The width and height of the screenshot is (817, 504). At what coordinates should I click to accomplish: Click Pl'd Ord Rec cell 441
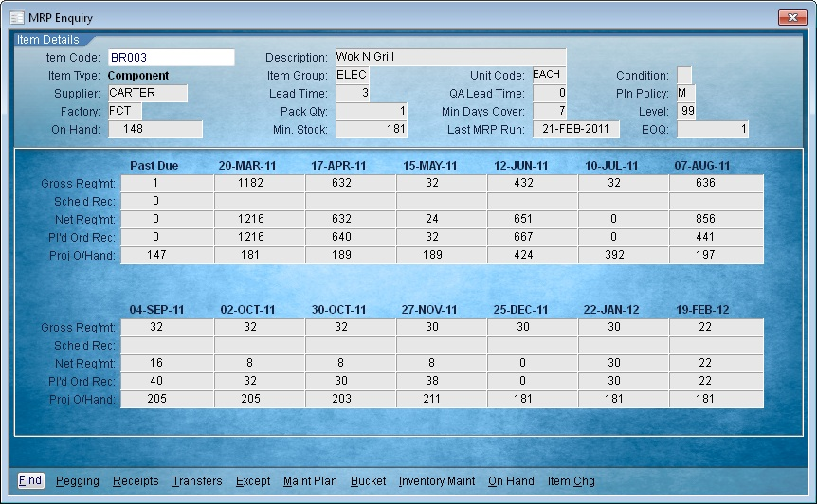717,237
